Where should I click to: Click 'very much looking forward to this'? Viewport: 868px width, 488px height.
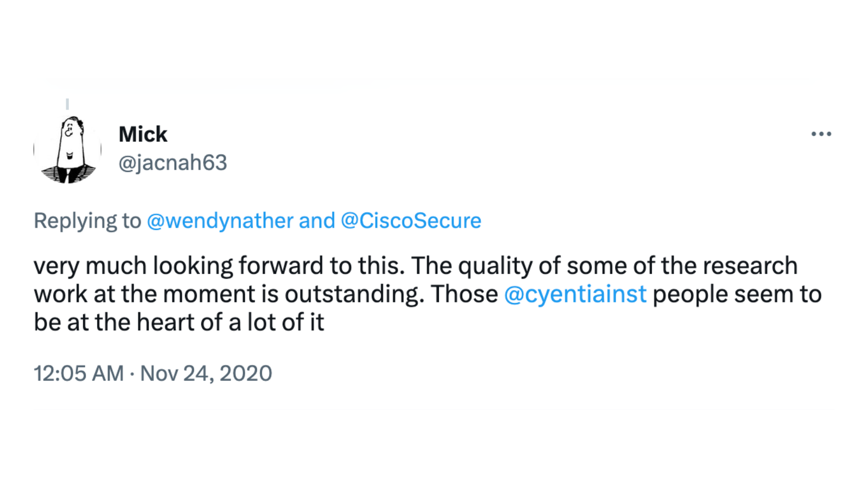click(219, 266)
